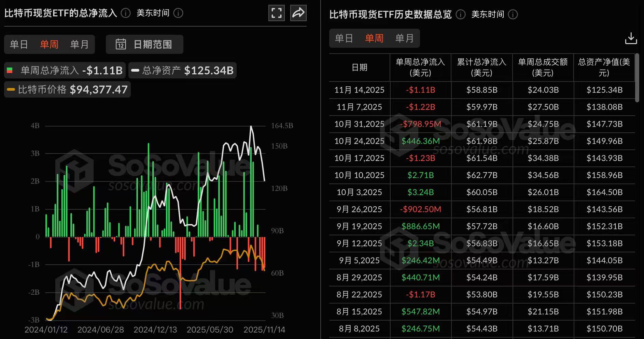Download the historical data table
The width and height of the screenshot is (644, 339).
tap(631, 38)
